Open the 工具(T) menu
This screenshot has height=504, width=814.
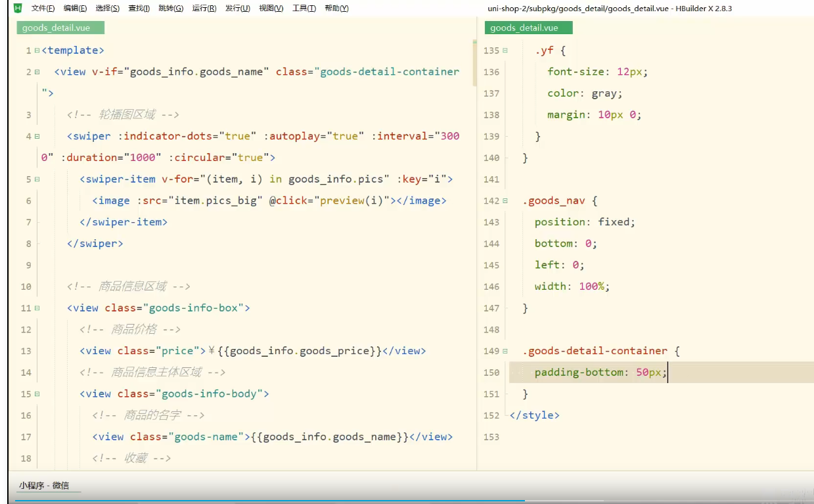coord(304,9)
